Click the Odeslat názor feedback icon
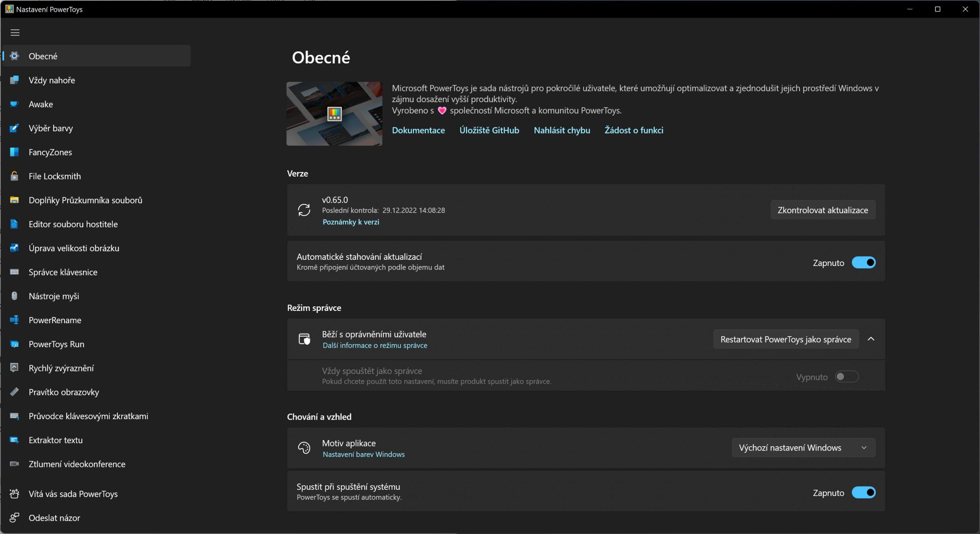The width and height of the screenshot is (980, 534). click(x=14, y=518)
